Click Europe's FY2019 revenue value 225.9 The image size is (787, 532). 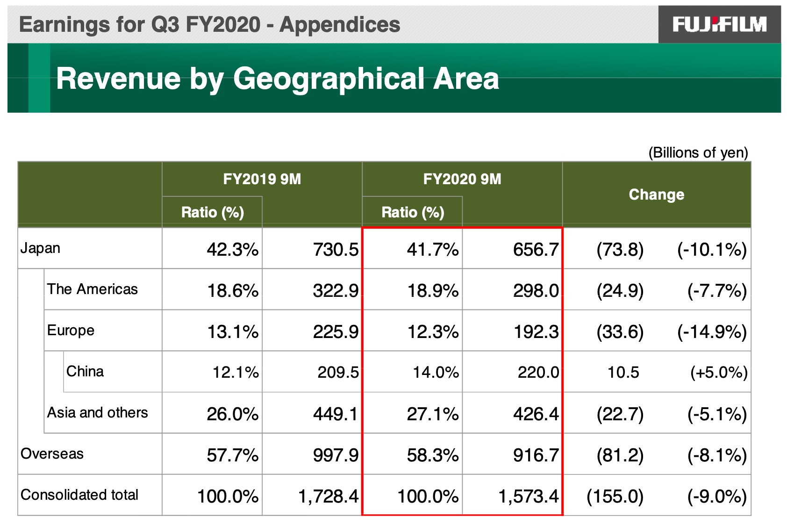click(x=336, y=332)
